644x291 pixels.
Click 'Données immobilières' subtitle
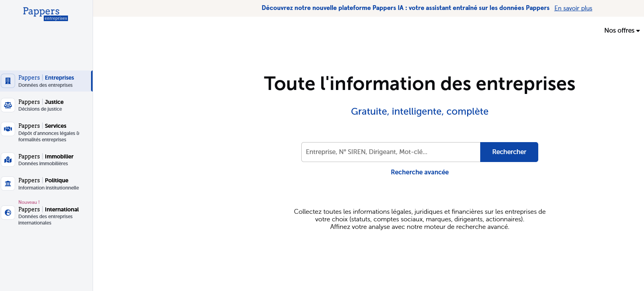tap(43, 164)
